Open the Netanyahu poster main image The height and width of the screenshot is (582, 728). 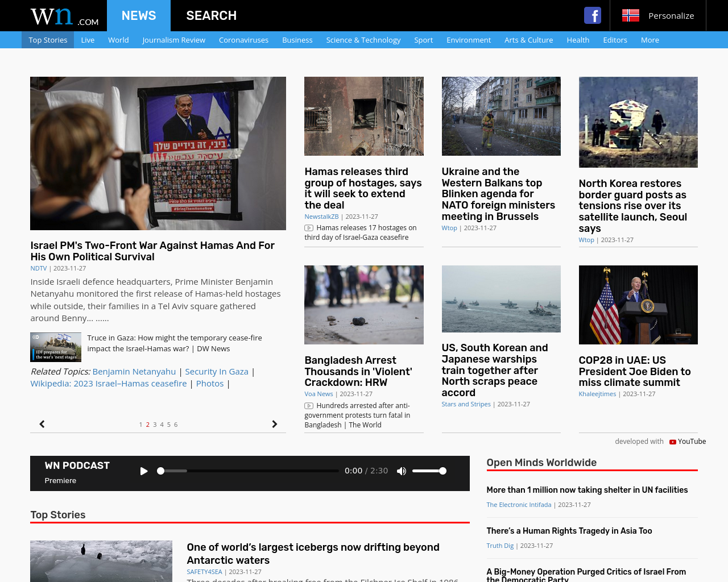[x=158, y=153]
